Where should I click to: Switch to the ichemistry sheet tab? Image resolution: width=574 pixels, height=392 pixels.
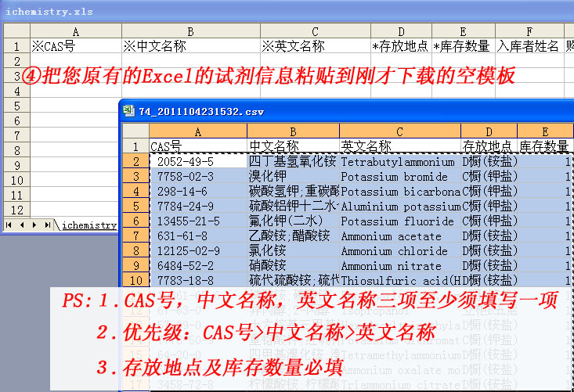89,225
